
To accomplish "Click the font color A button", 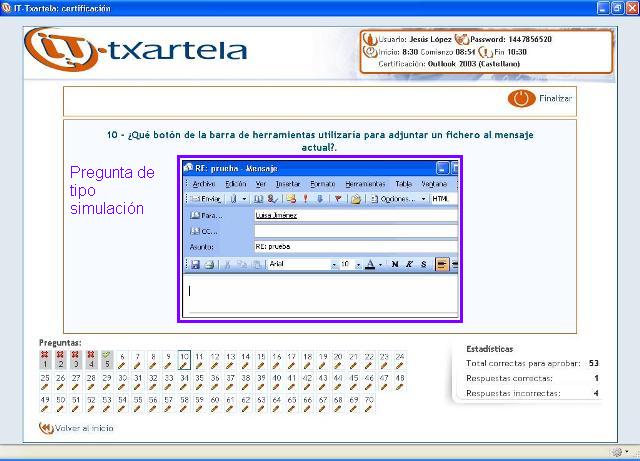I will click(x=370, y=265).
